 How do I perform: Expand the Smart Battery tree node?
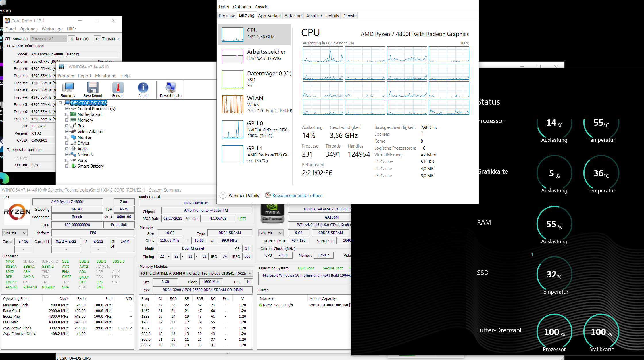click(67, 166)
